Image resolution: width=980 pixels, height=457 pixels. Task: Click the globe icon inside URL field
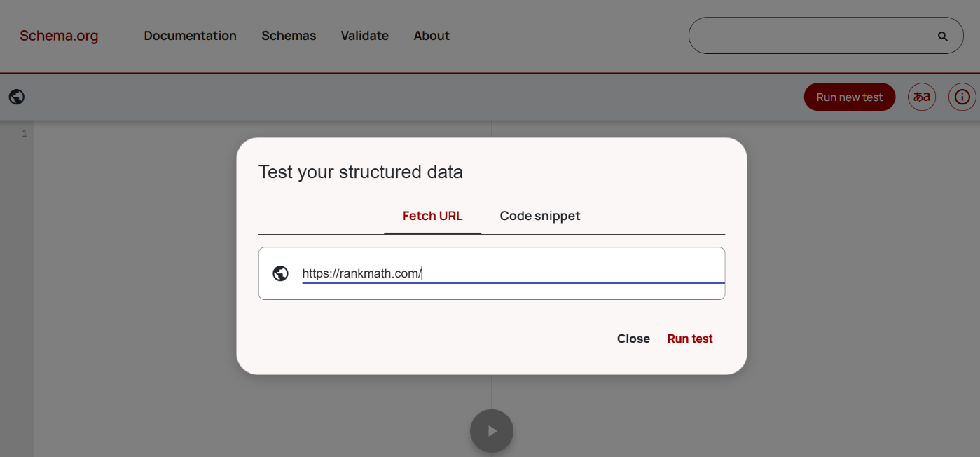tap(280, 273)
